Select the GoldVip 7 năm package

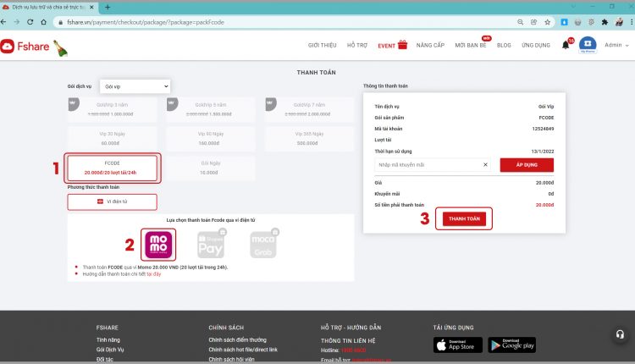309,109
